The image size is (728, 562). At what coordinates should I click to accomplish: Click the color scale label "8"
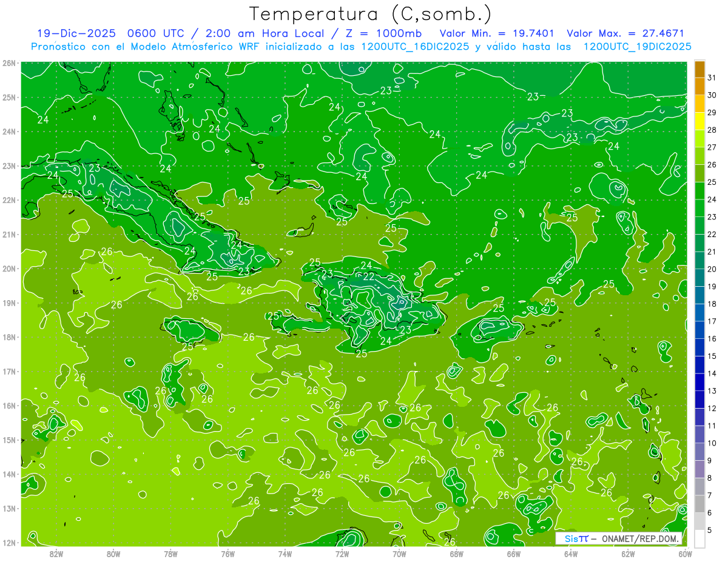[710, 478]
